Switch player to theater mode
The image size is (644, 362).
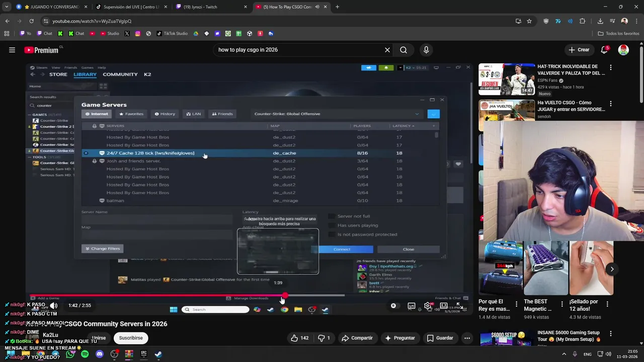pyautogui.click(x=444, y=306)
